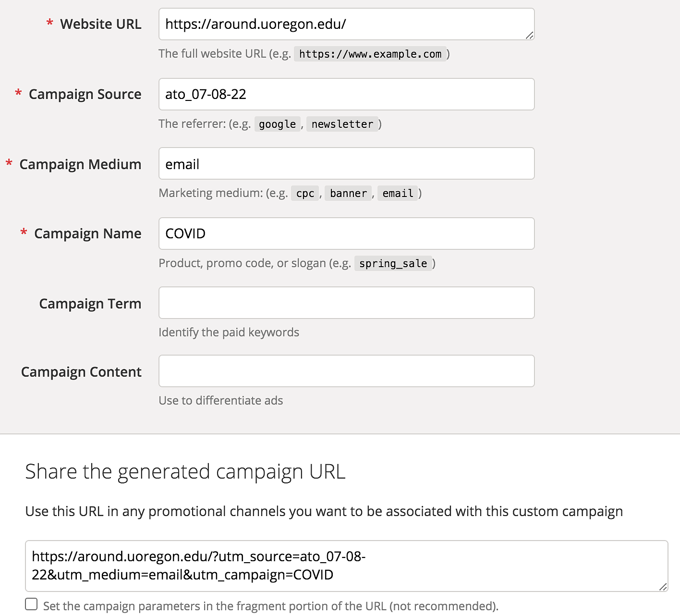Click the https://www.example.com example chip
Image resolution: width=680 pixels, height=616 pixels.
pyautogui.click(x=370, y=54)
